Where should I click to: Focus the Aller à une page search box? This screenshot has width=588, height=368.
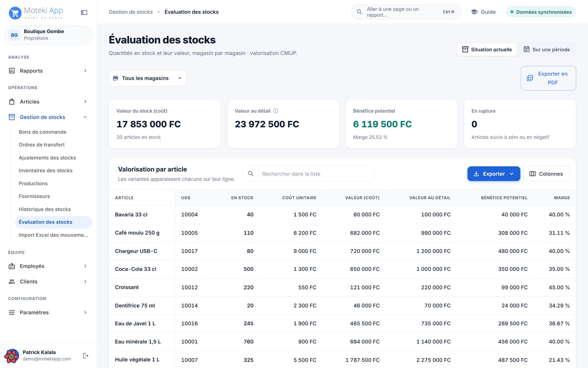[x=406, y=12]
